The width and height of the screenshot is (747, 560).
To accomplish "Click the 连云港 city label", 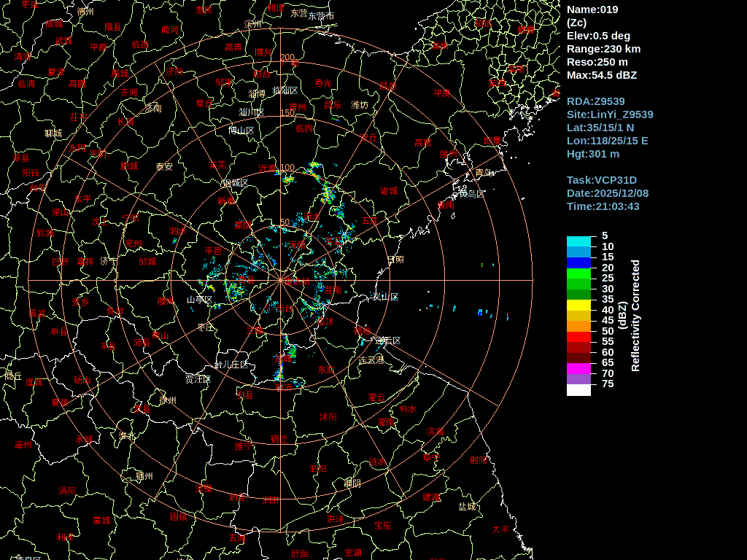I will pyautogui.click(x=371, y=360).
